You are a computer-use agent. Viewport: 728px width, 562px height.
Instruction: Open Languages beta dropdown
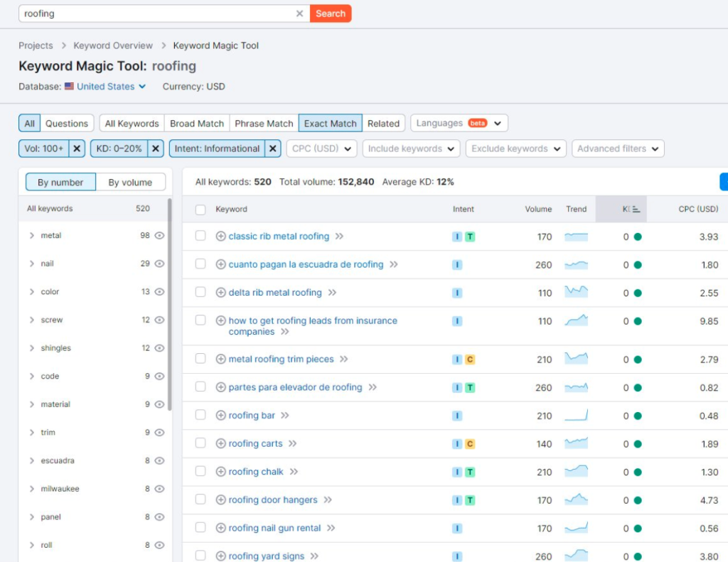(x=459, y=123)
